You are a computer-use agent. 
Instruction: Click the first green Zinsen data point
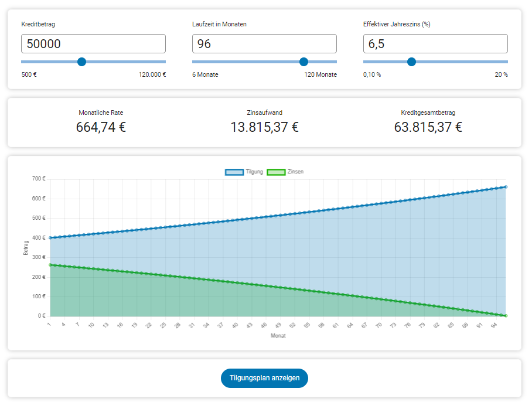click(50, 265)
